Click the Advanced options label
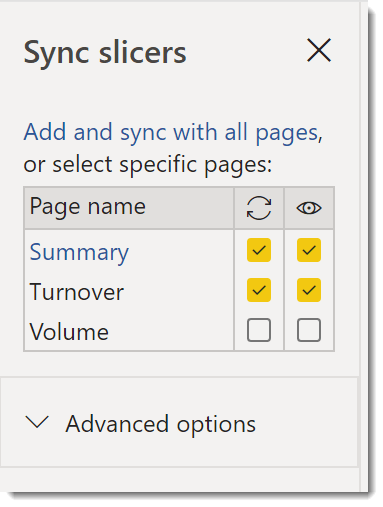Viewport: 383px width, 507px height. tap(161, 424)
